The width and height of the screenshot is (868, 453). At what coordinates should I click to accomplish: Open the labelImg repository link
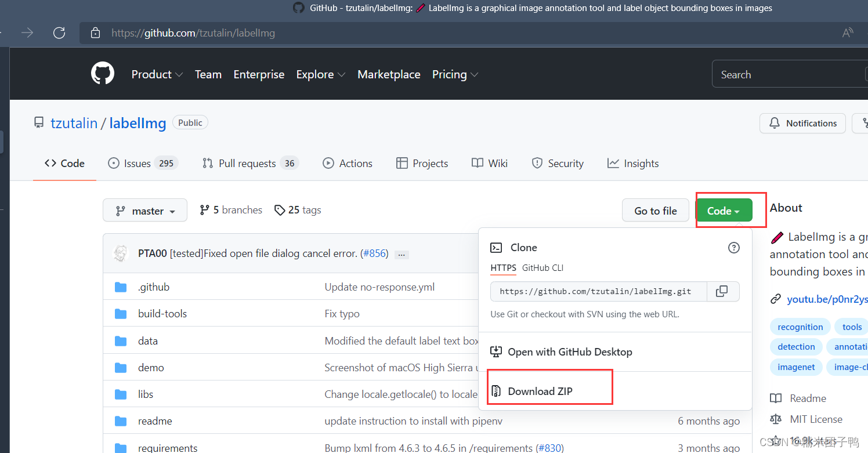(138, 123)
